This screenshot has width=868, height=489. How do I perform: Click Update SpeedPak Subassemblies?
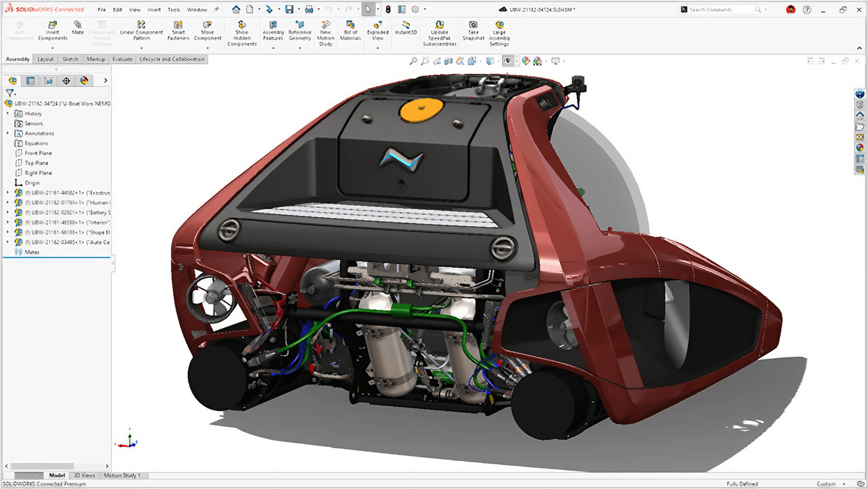click(x=439, y=31)
